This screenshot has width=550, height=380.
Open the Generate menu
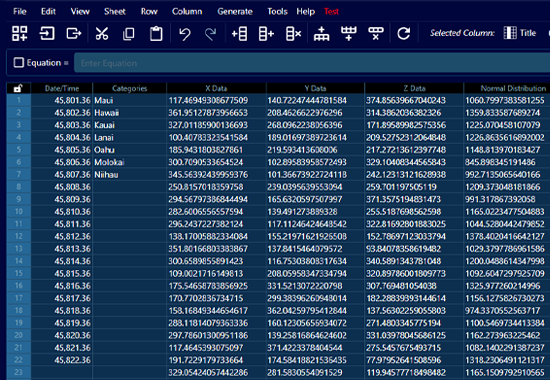pyautogui.click(x=235, y=11)
